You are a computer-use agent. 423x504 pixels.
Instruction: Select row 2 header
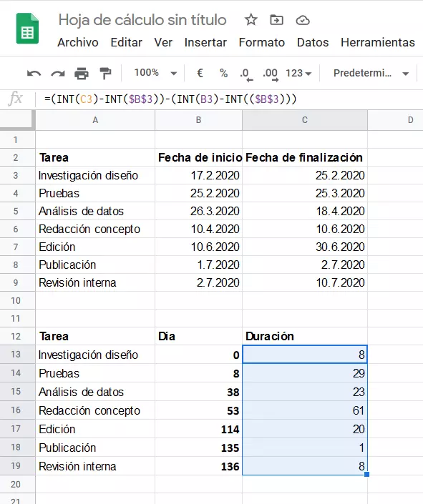[x=17, y=157]
